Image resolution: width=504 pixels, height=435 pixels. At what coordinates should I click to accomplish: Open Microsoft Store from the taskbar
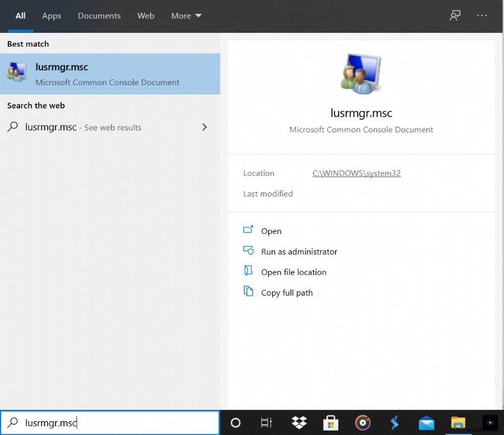click(x=331, y=422)
